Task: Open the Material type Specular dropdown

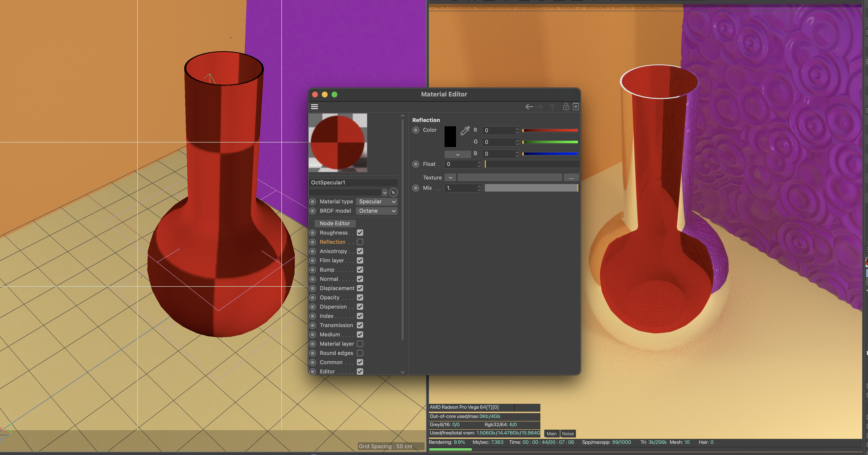Action: point(377,201)
